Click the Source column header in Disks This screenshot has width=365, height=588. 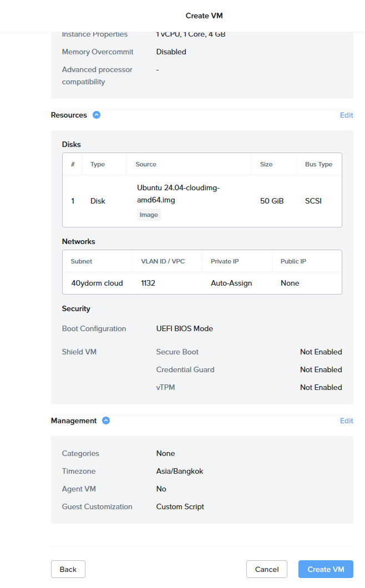(x=146, y=164)
